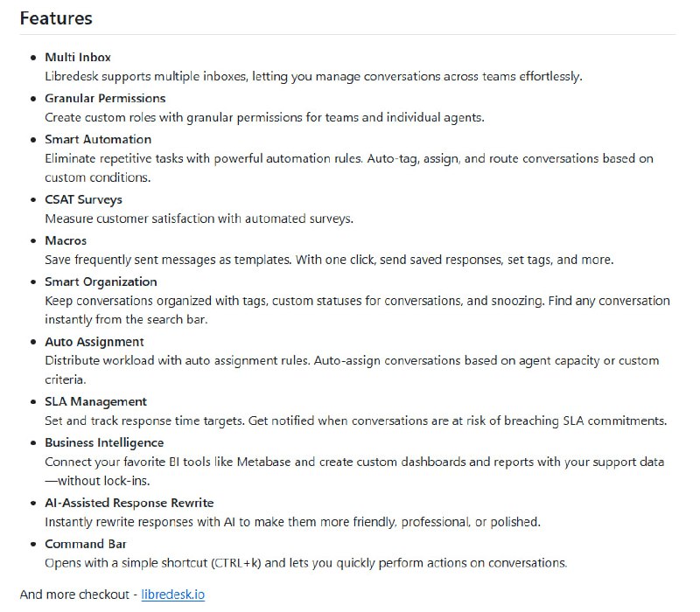Select the CSAT Surveys feature title
This screenshot has height=612, width=700.
(x=83, y=199)
